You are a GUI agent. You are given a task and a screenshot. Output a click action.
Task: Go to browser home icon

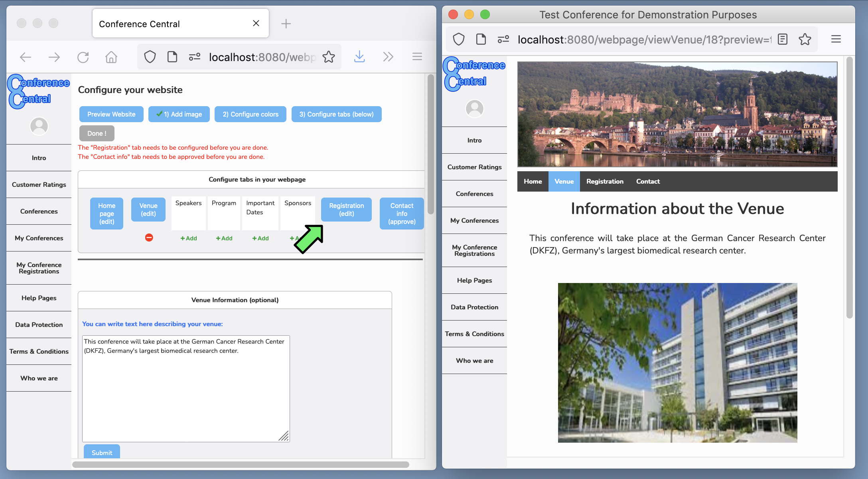point(111,57)
